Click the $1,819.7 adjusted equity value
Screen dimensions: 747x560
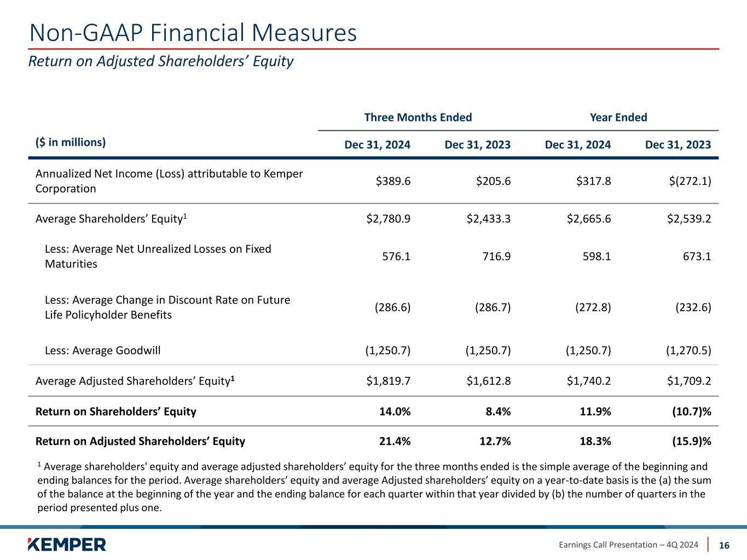(389, 381)
